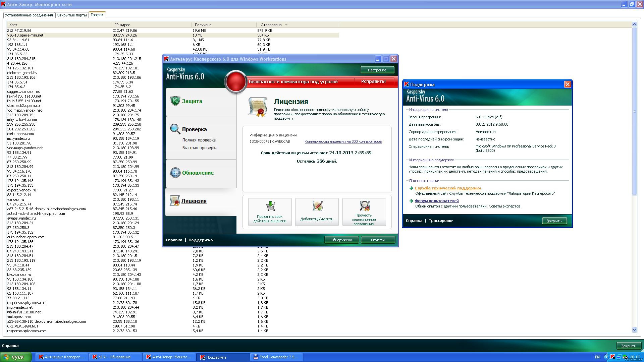Close the Поддержка window
Viewport: 644px width, 362px height.
pyautogui.click(x=568, y=84)
